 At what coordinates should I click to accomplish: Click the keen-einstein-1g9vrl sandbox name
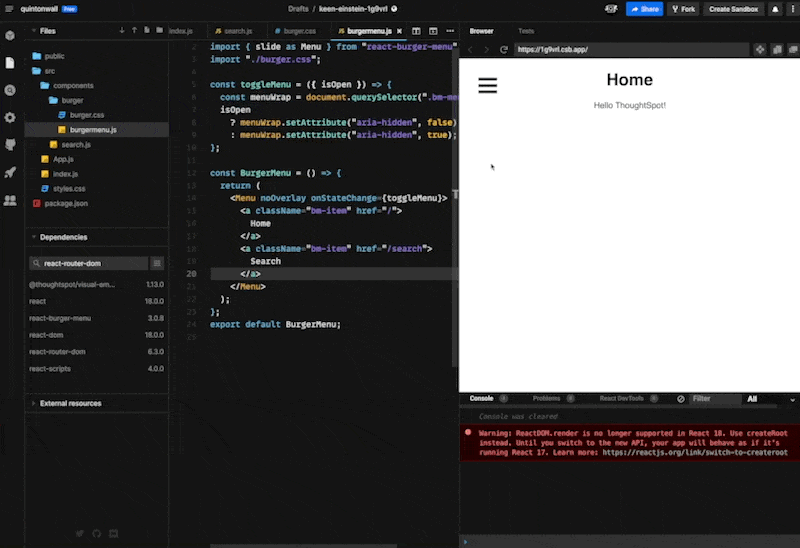tap(353, 9)
